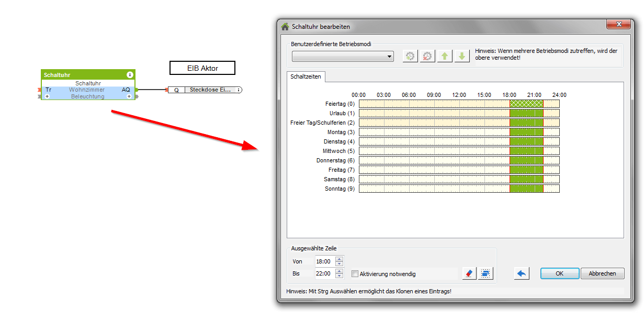Enable the 'Aktivierung notwendig' checkbox
The image size is (644, 319).
355,273
